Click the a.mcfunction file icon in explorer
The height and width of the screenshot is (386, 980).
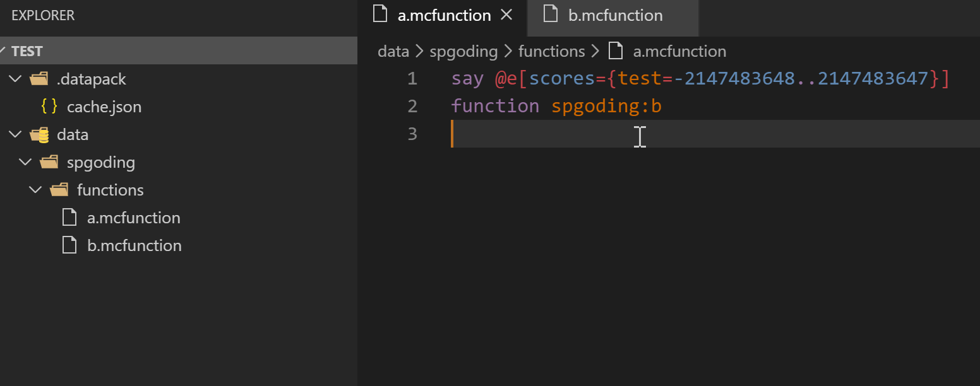(69, 218)
